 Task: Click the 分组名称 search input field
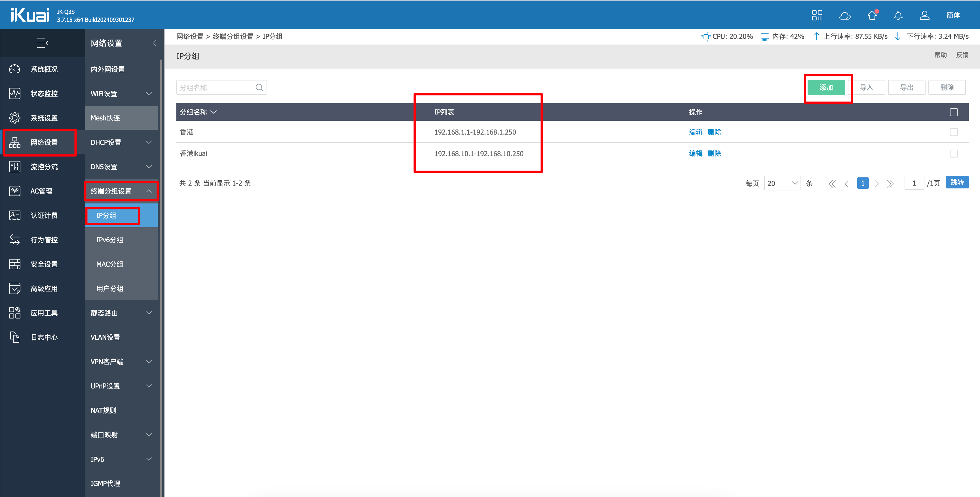coord(215,88)
